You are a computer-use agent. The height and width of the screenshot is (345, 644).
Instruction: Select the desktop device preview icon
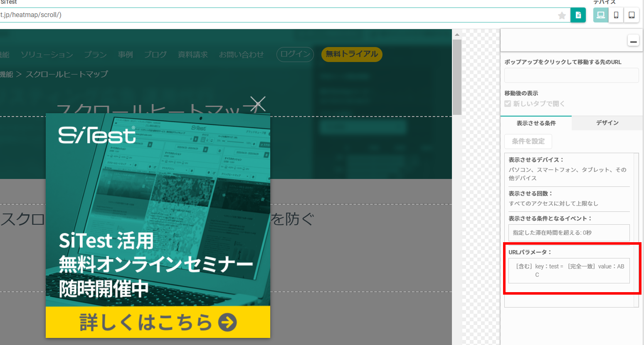click(601, 15)
